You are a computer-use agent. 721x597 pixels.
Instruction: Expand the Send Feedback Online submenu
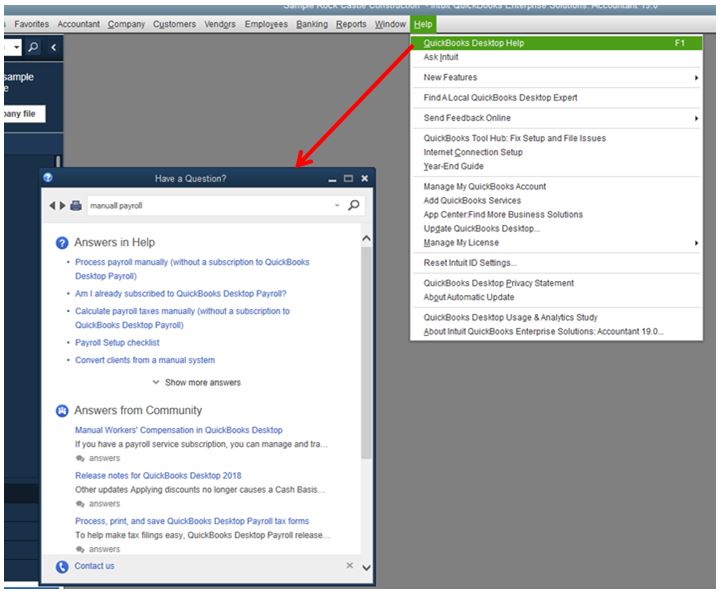pos(556,118)
